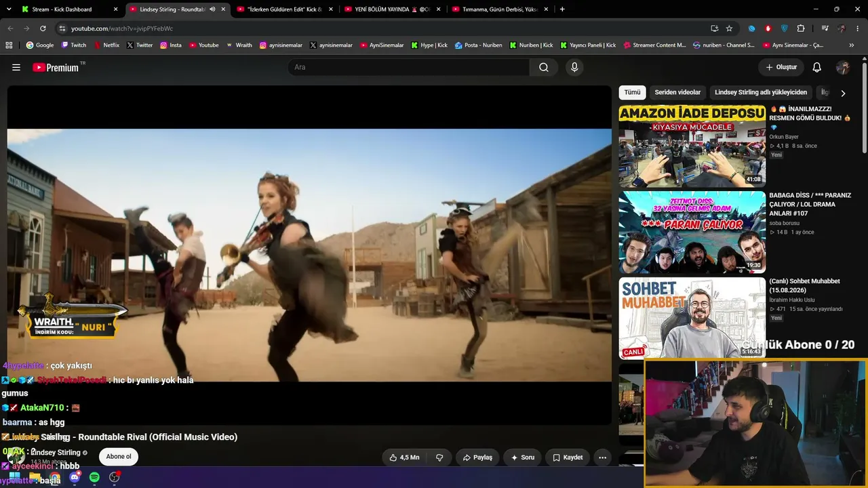Open Twitch bookmark
Screen dimensions: 868x488
[x=74, y=45]
